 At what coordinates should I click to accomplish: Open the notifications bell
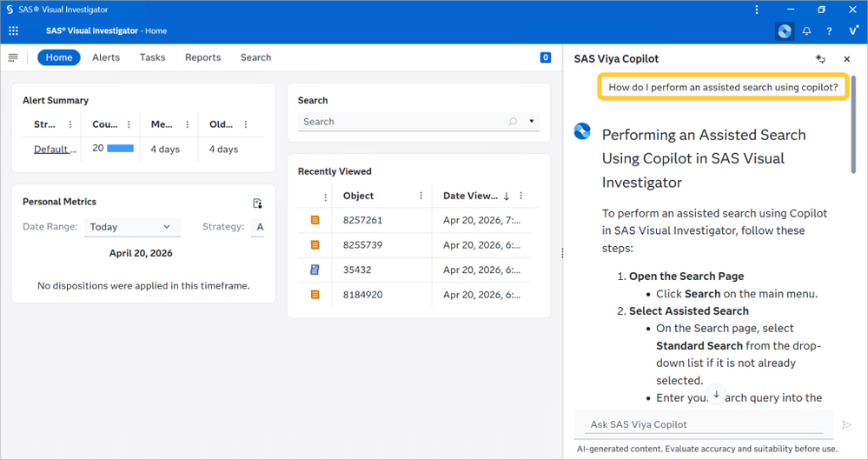[x=806, y=31]
